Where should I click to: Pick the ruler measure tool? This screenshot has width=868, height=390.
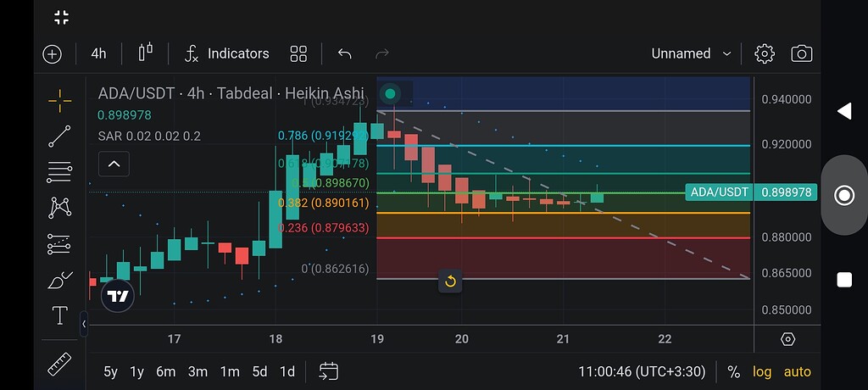click(59, 365)
